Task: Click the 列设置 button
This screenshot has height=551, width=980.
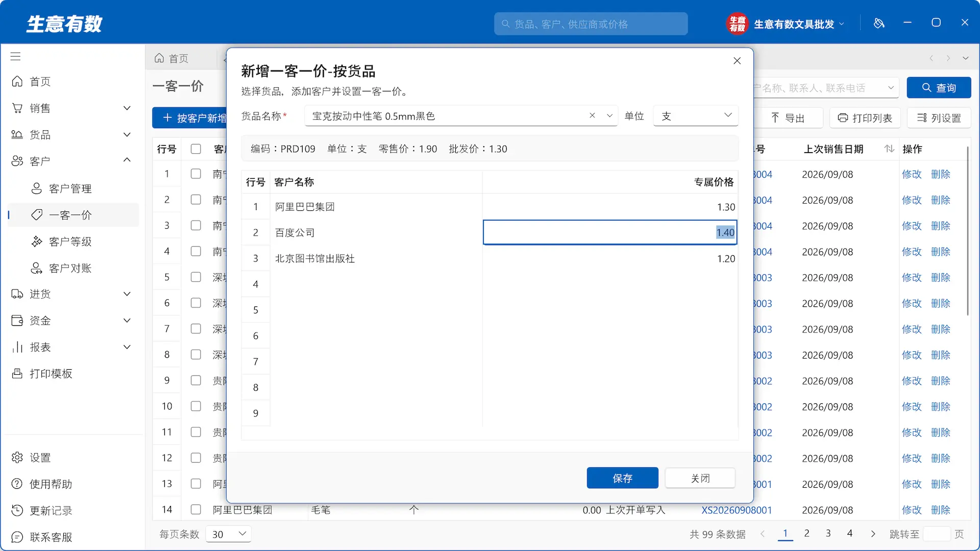Action: [939, 118]
